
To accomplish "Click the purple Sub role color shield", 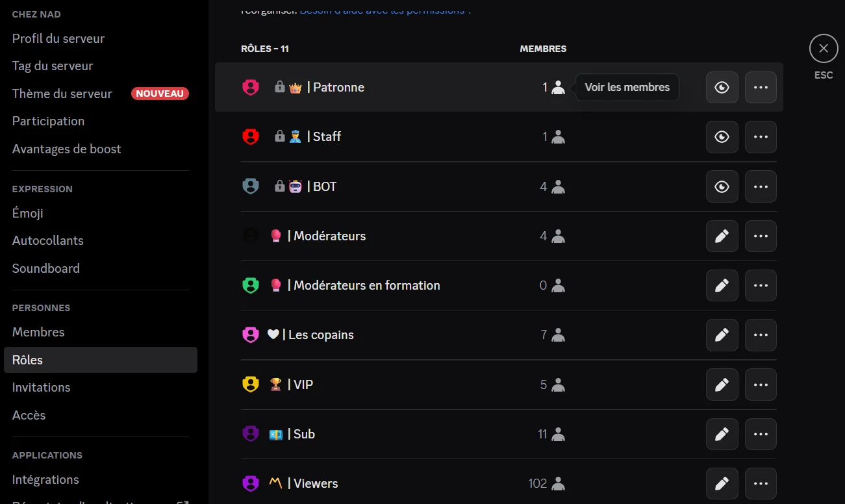I will click(x=251, y=434).
